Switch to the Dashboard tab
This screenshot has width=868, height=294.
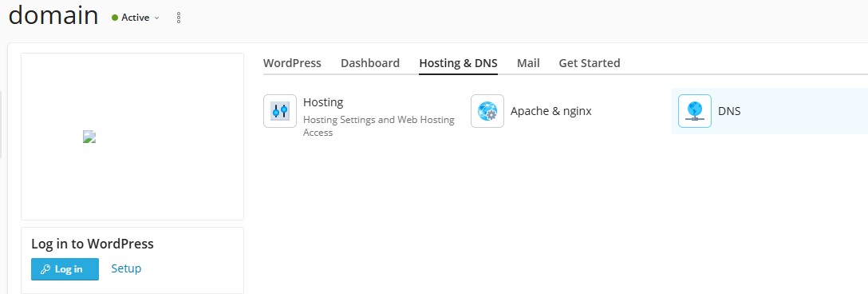click(x=370, y=63)
